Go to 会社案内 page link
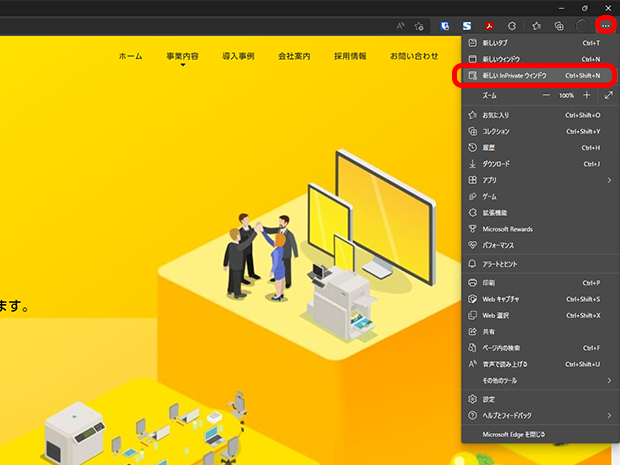620x465 pixels. 294,56
